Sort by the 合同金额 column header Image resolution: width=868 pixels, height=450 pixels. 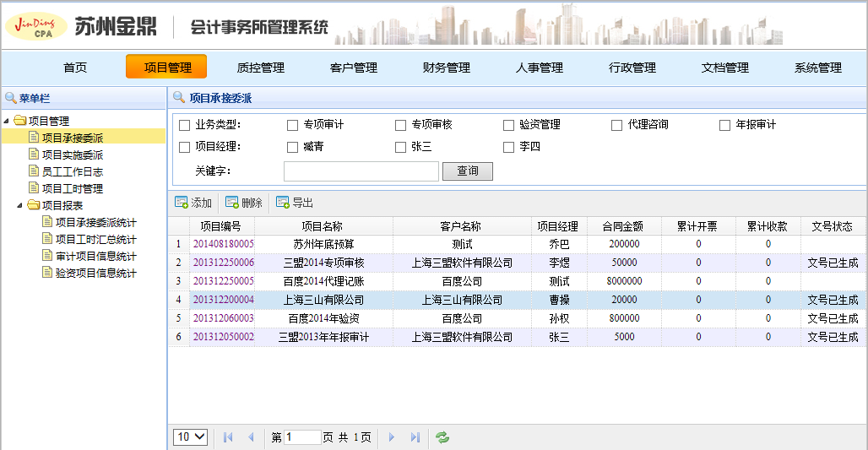point(623,225)
